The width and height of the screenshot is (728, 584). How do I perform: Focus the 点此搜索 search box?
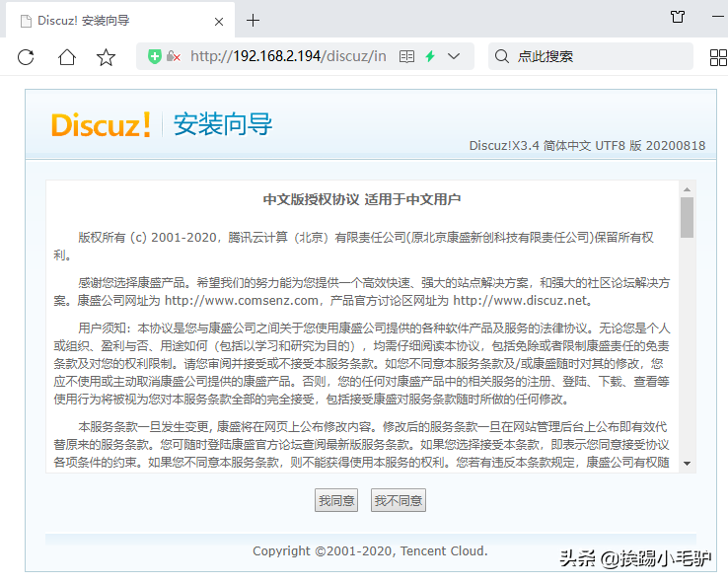coord(591,56)
